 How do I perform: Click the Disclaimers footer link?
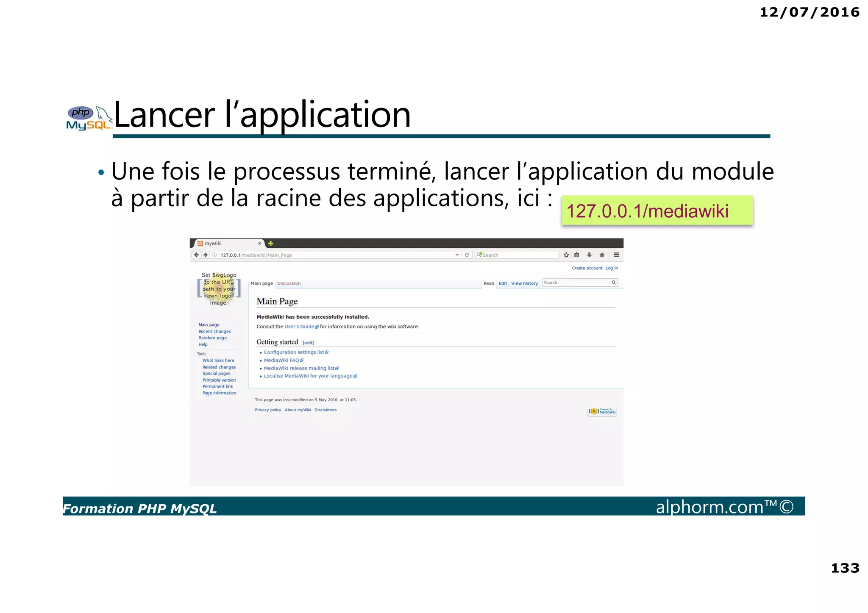pos(325,410)
